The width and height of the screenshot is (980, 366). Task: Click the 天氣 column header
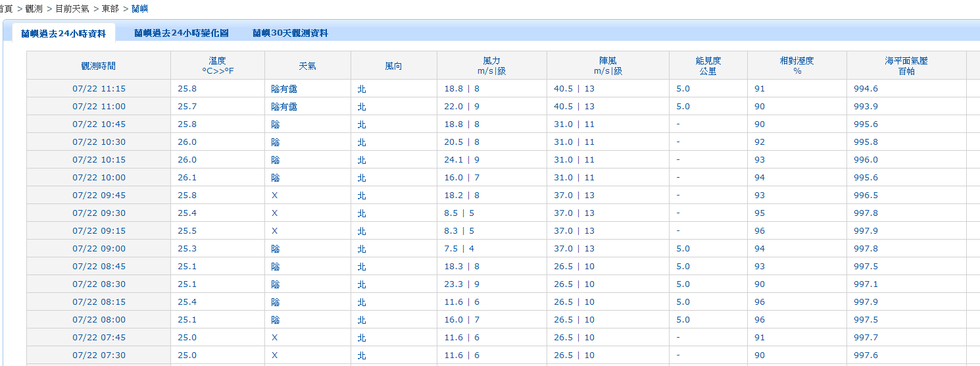[307, 66]
